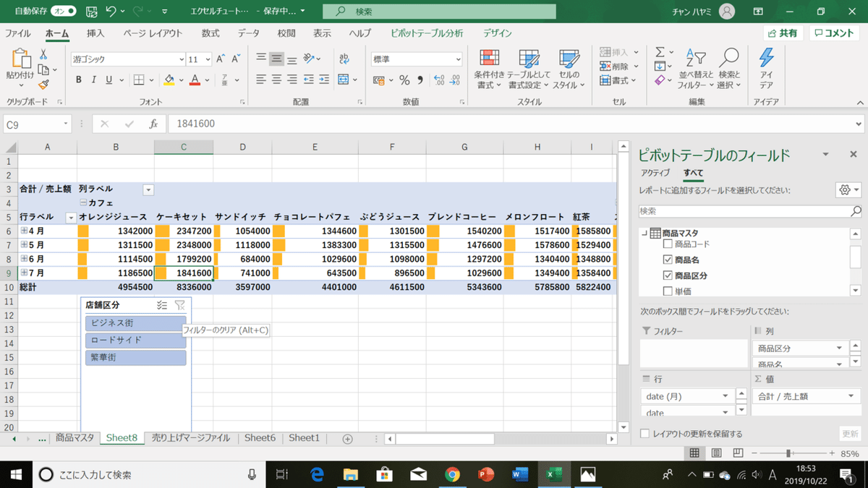Click the Undo arrow icon
The height and width of the screenshot is (488, 868).
111,12
